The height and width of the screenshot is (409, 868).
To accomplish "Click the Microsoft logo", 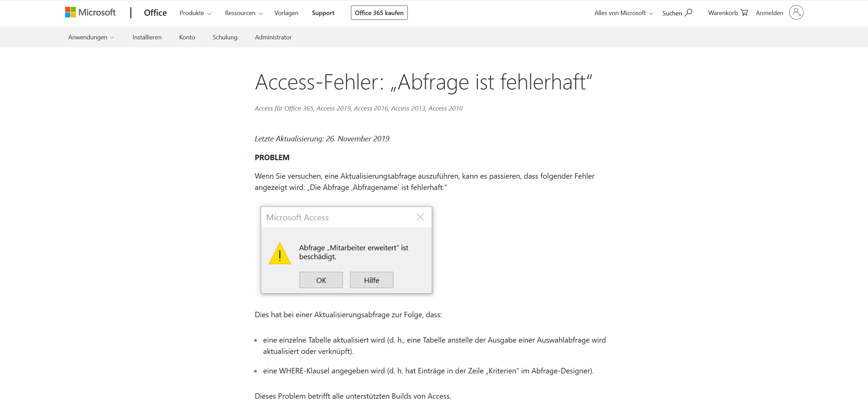I will tap(90, 13).
